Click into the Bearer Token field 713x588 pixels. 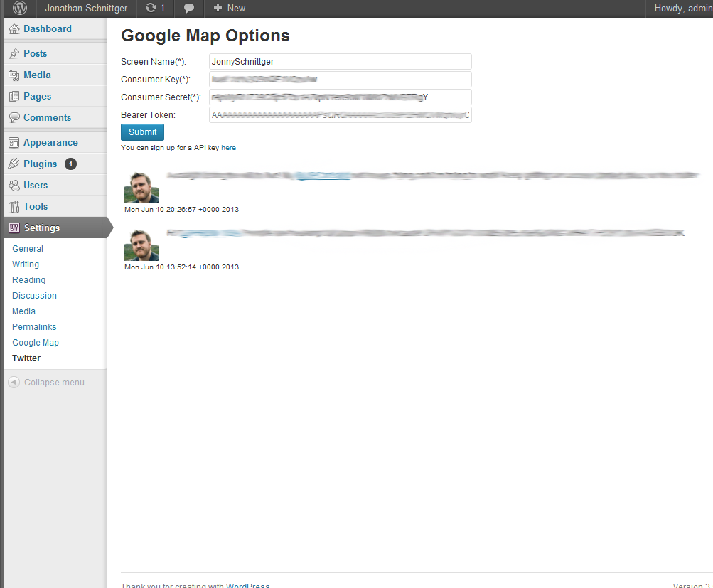click(340, 114)
